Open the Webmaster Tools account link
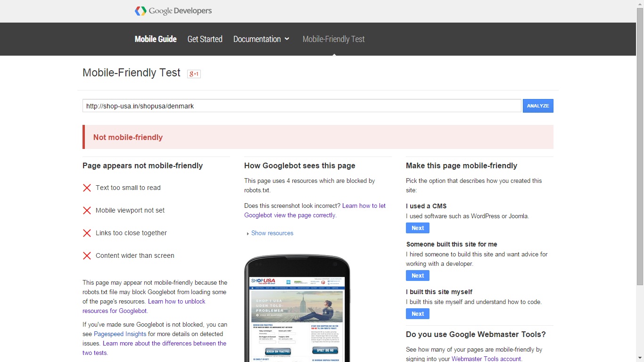Screen dimensions: 644x362 486,359
